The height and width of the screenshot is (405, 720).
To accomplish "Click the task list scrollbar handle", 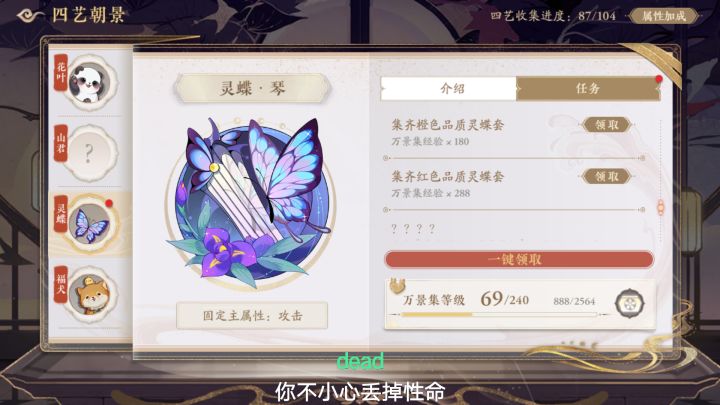I will [x=661, y=208].
